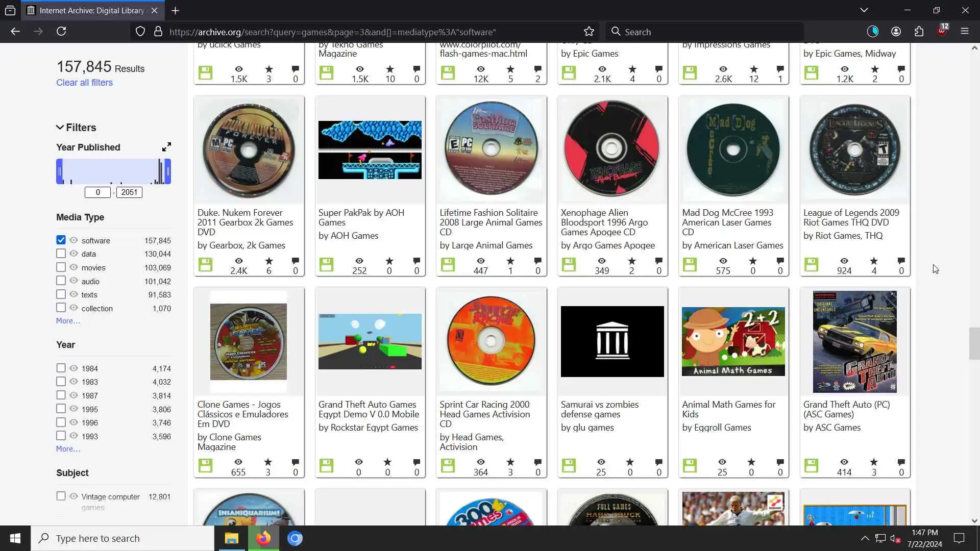
Task: Click the Firefox account profile icon
Action: (x=896, y=32)
